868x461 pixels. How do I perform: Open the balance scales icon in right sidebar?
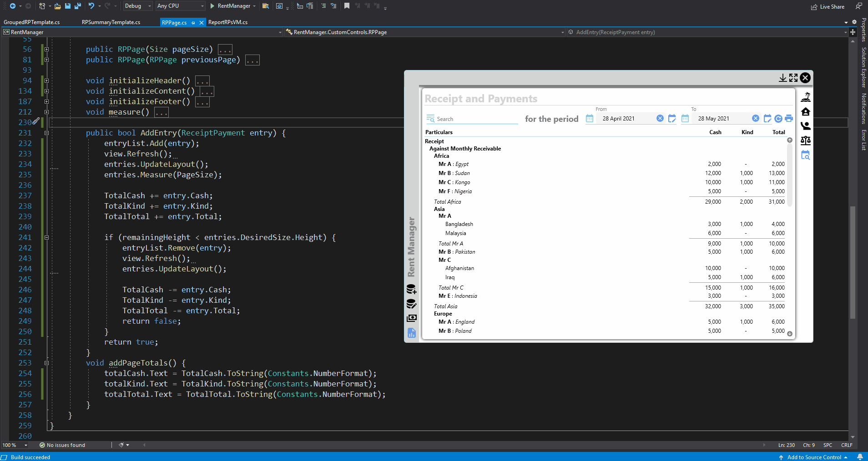(x=806, y=140)
